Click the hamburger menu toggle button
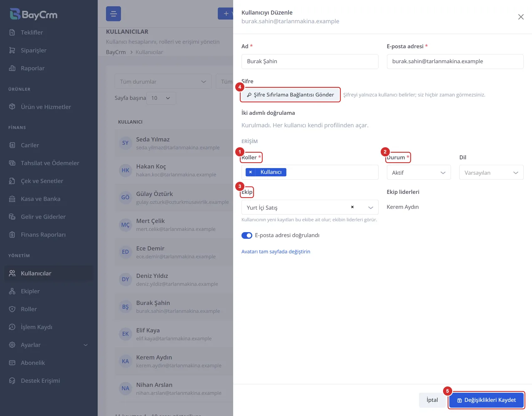Screen dimensions: 532x416 pos(113,14)
